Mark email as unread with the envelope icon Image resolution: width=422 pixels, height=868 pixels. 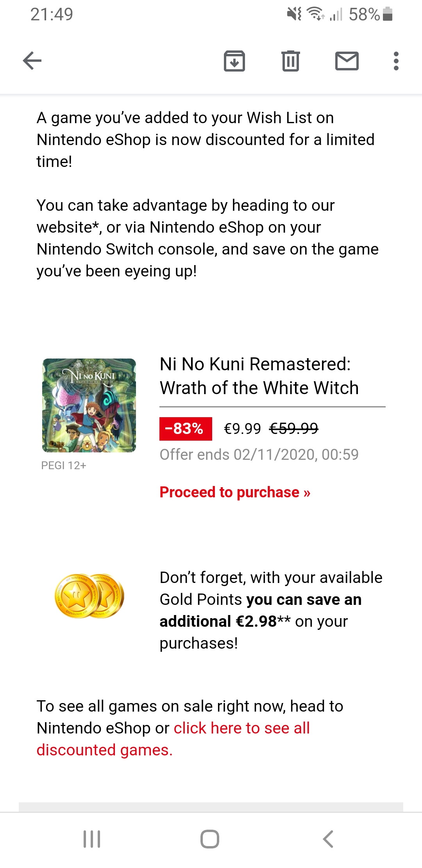tap(347, 61)
